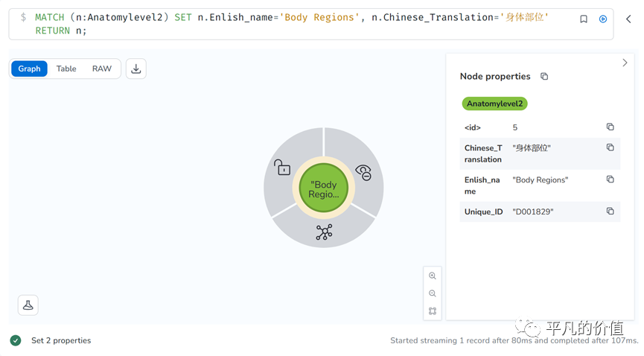
Task: Click the zoom in magnifier icon
Action: 433,276
